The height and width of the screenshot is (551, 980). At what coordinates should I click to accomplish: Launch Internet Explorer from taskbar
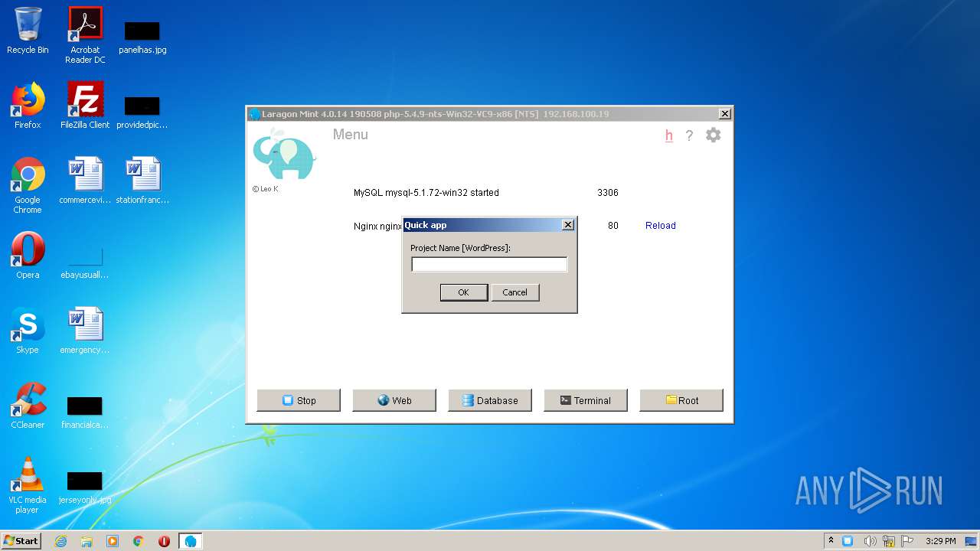pos(60,541)
